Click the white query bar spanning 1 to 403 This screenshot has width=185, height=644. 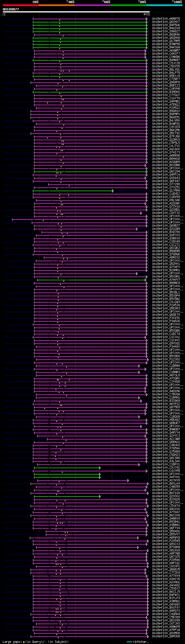pyautogui.click(x=76, y=12)
